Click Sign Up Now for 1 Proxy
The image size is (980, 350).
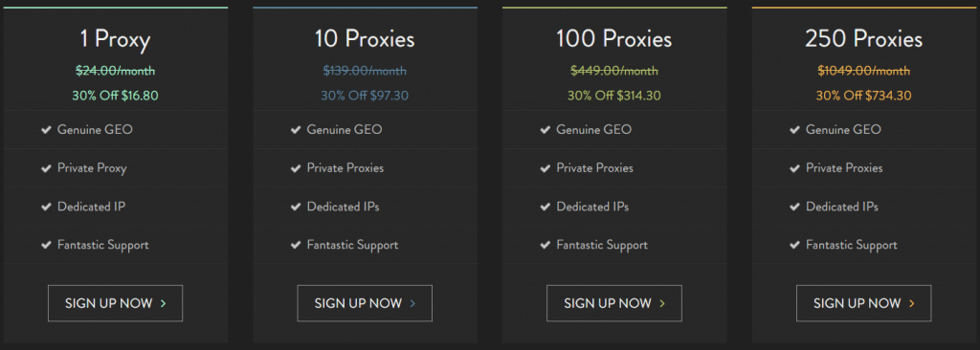pos(115,303)
